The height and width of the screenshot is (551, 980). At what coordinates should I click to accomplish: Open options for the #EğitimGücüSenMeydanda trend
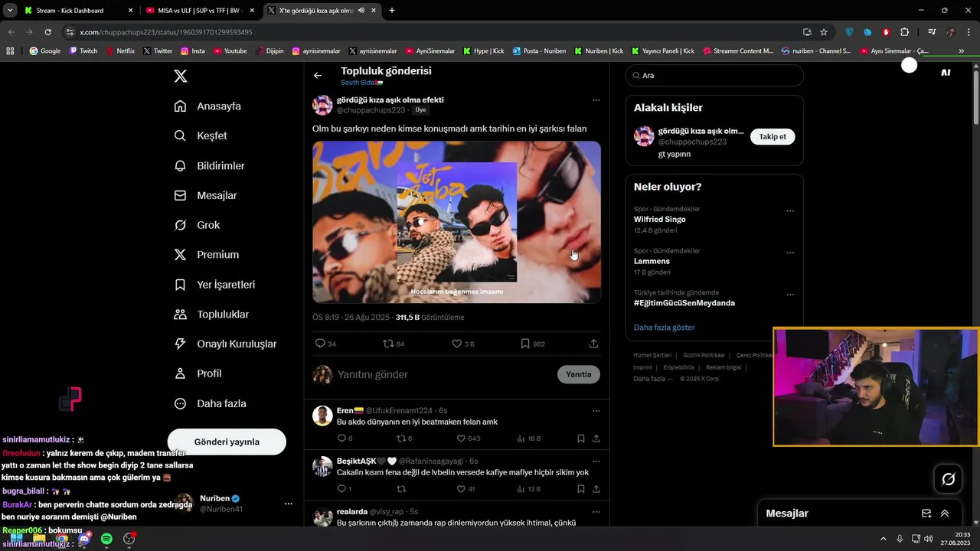click(x=790, y=295)
